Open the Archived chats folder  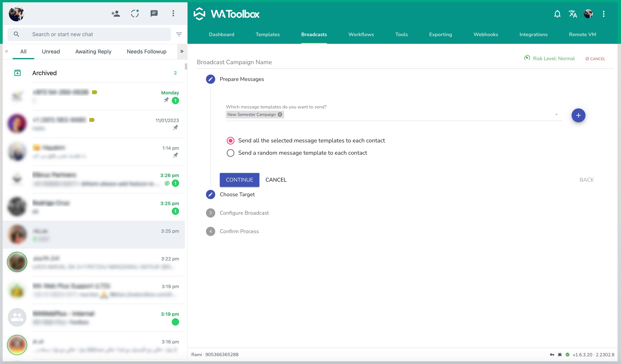pyautogui.click(x=44, y=73)
